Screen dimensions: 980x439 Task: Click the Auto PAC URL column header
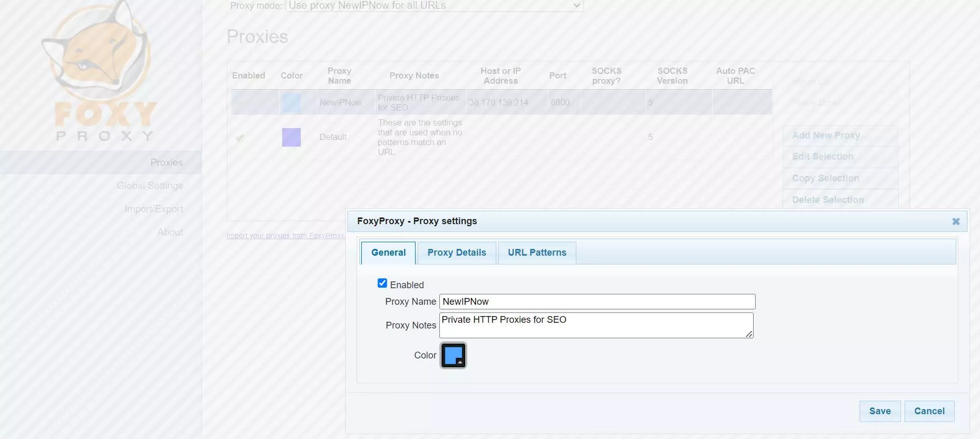736,75
